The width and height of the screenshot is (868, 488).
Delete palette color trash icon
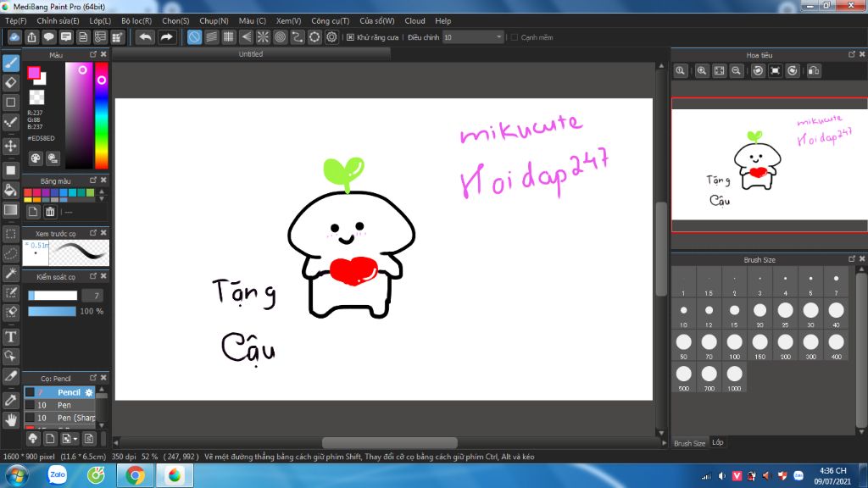click(x=50, y=211)
